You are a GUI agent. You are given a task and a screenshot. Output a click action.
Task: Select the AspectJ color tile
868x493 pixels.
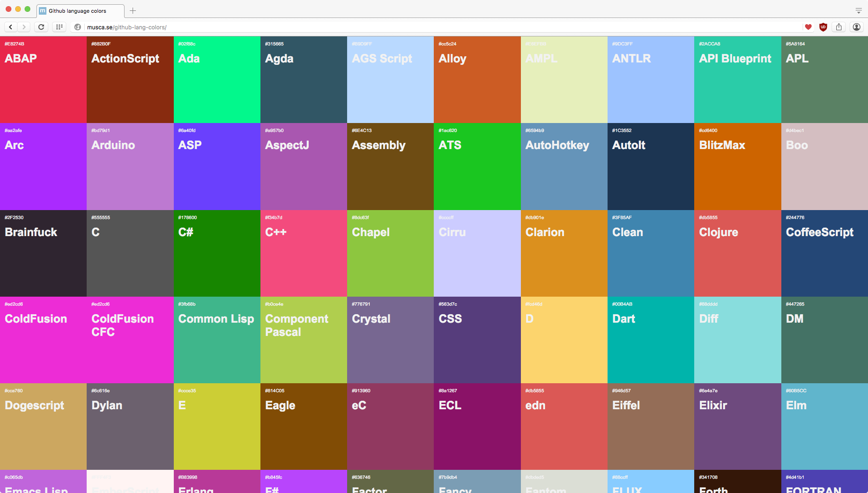[304, 167]
